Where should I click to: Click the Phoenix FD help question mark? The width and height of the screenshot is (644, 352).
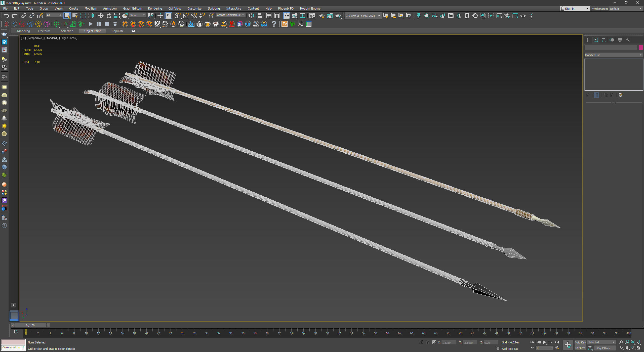click(274, 24)
